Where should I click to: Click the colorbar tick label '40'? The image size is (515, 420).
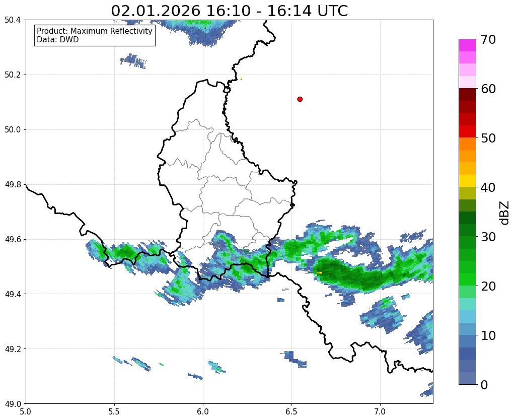coord(488,188)
